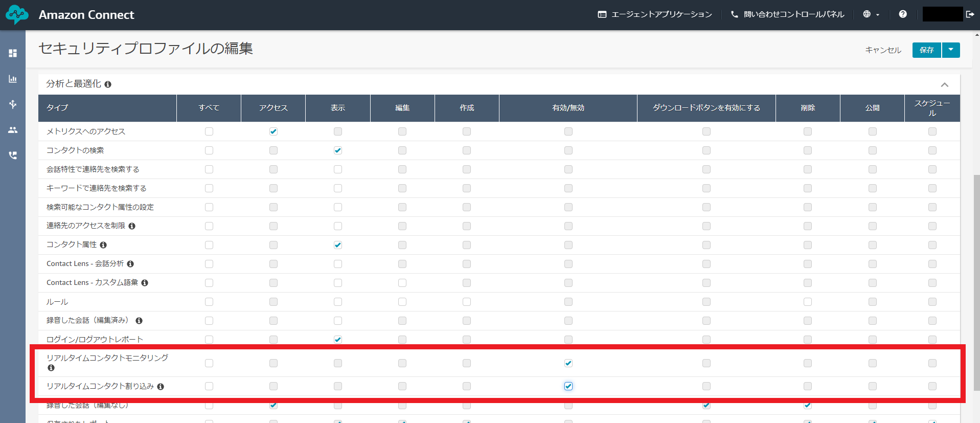Viewport: 980px width, 423px height.
Task: Click info icon beside コンタクト属性
Action: coord(103,245)
